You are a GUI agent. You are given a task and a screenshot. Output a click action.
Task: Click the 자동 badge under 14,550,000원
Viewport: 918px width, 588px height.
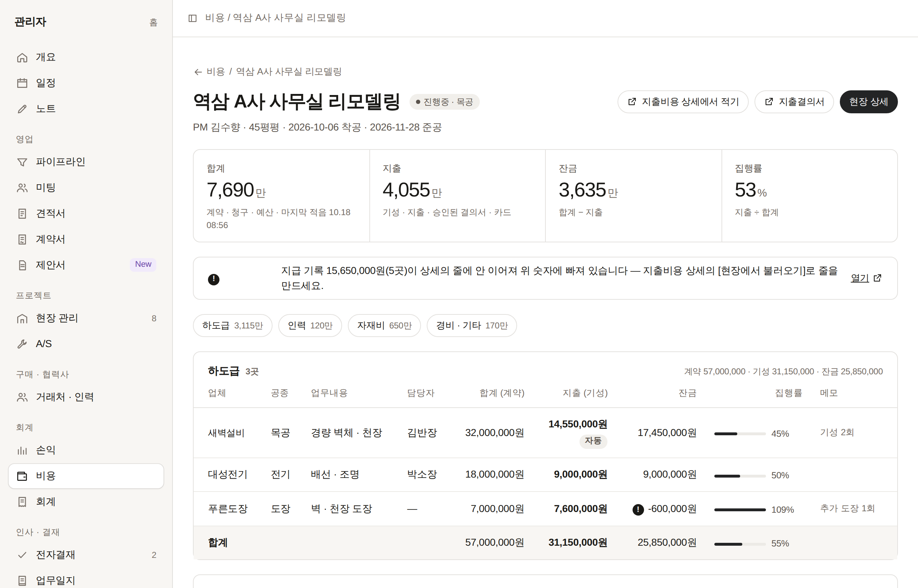tap(593, 441)
